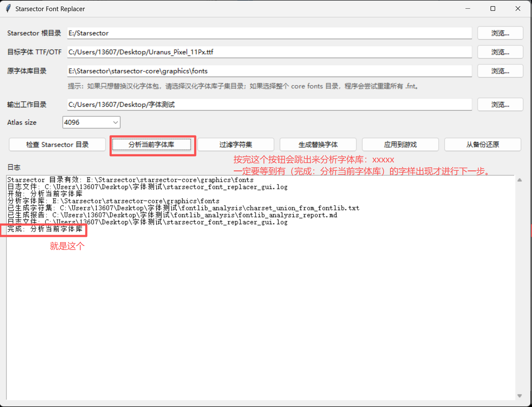Maximize the Starsector Font Replacer window
The height and width of the screenshot is (407, 532).
[x=493, y=9]
